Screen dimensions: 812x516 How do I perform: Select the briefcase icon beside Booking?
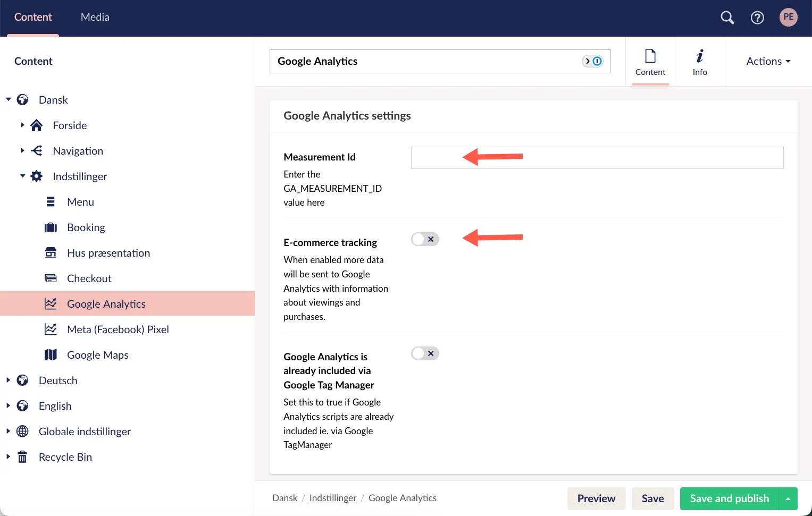51,227
